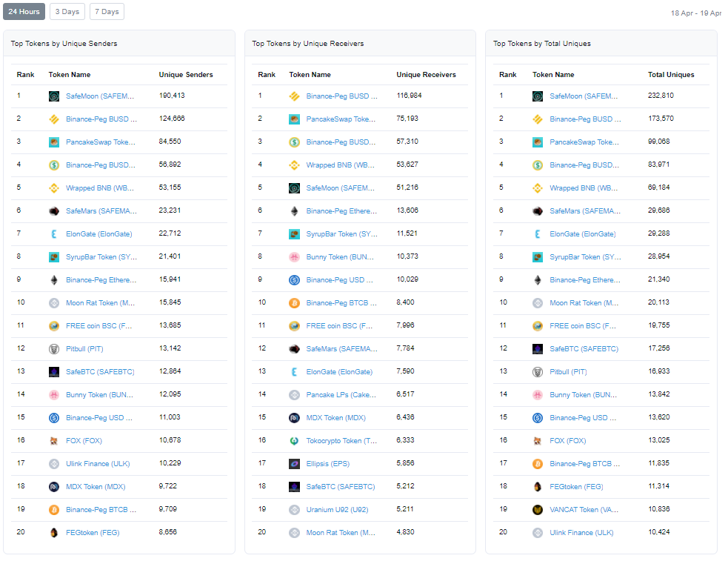Open FREE coin BSC link in Unique Senders
The height and width of the screenshot is (564, 728).
[99, 326]
